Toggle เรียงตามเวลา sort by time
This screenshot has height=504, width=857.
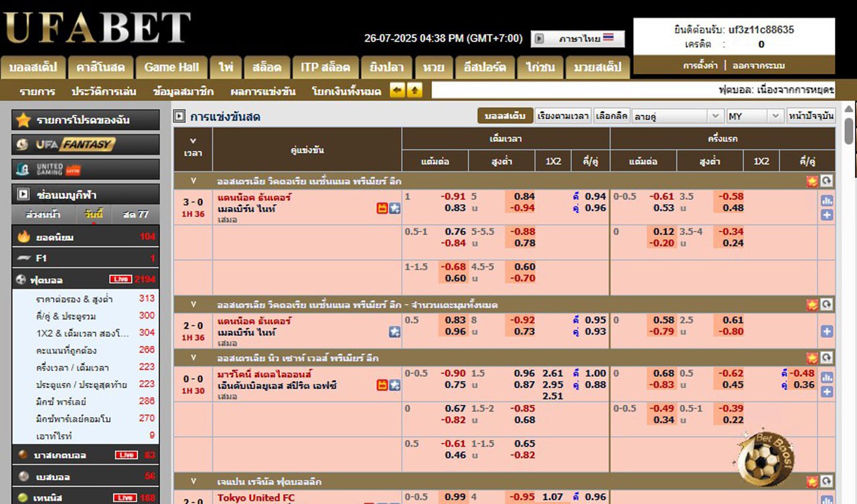564,116
